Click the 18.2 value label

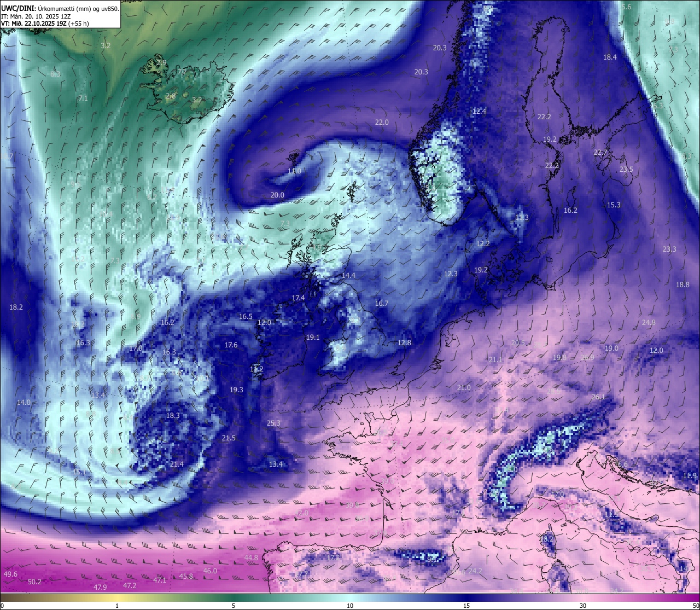click(16, 307)
